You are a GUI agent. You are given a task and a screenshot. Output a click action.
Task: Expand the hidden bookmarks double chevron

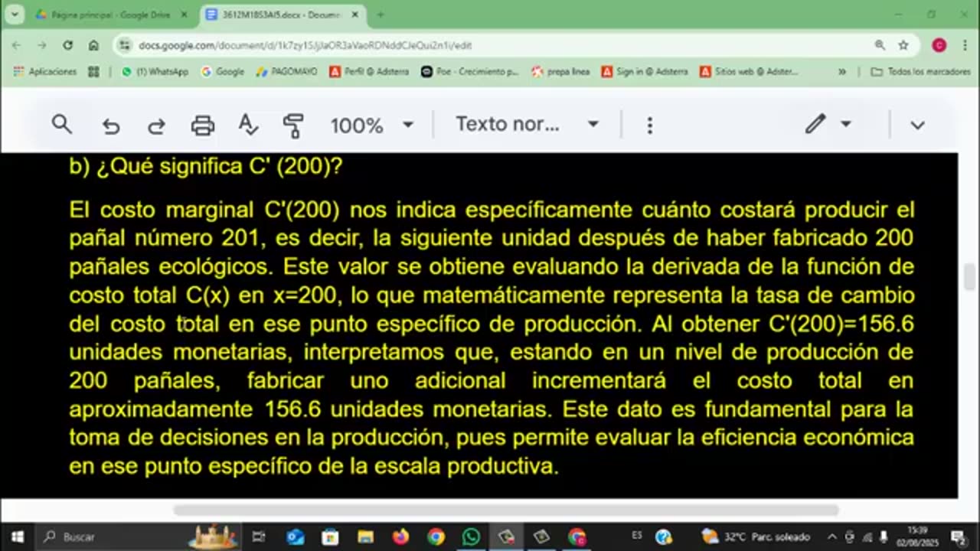[842, 71]
